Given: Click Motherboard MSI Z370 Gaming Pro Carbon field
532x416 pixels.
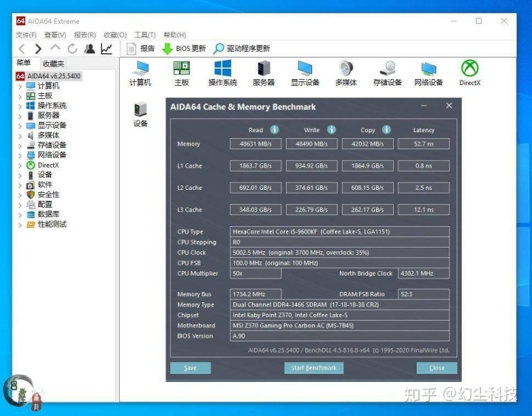Looking at the screenshot, I should (x=340, y=326).
